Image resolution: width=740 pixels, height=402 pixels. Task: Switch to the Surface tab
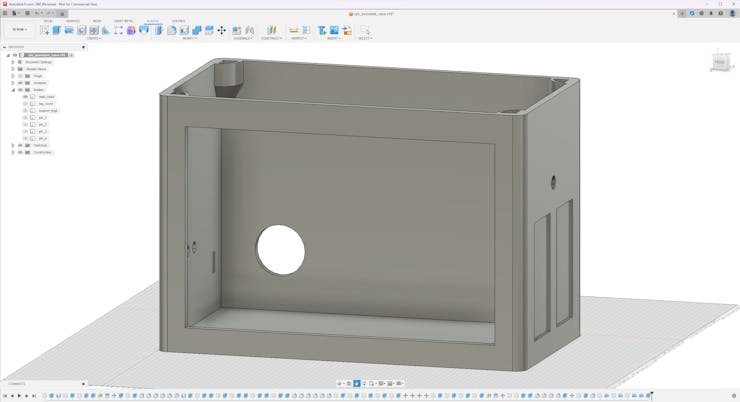click(73, 21)
